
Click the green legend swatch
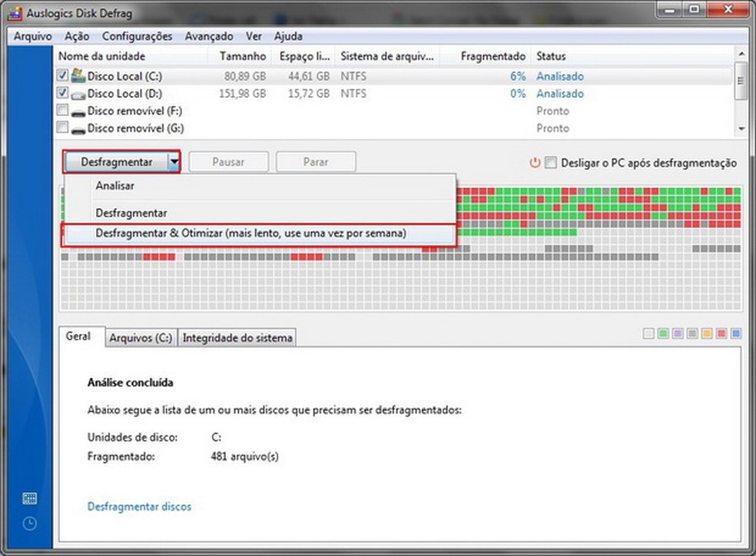[x=663, y=333]
